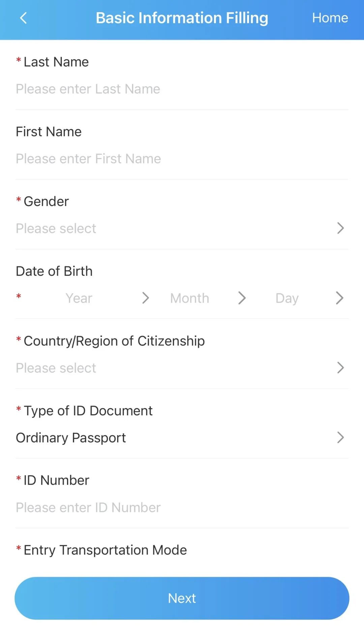The height and width of the screenshot is (630, 364).
Task: Select the birth Day dropdown
Action: 287,298
